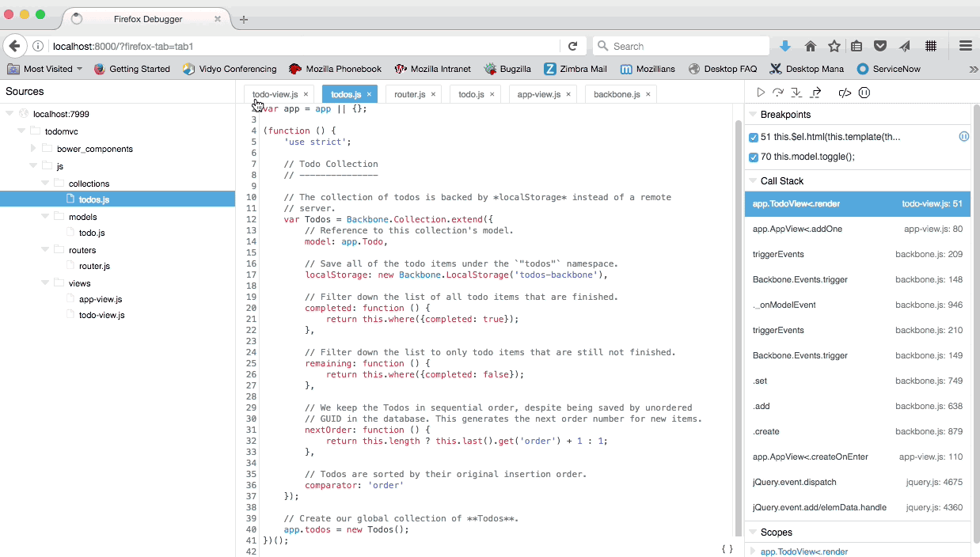Uncheck breakpoint 51 this.$el.html checkbox
Viewport: 980px width, 557px height.
754,137
